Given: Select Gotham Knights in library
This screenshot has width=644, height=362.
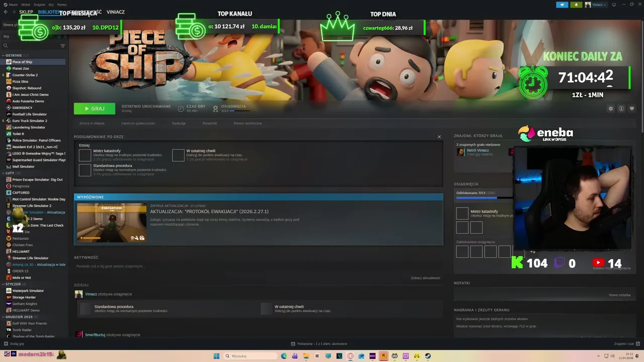Looking at the screenshot, I should click(x=25, y=304).
